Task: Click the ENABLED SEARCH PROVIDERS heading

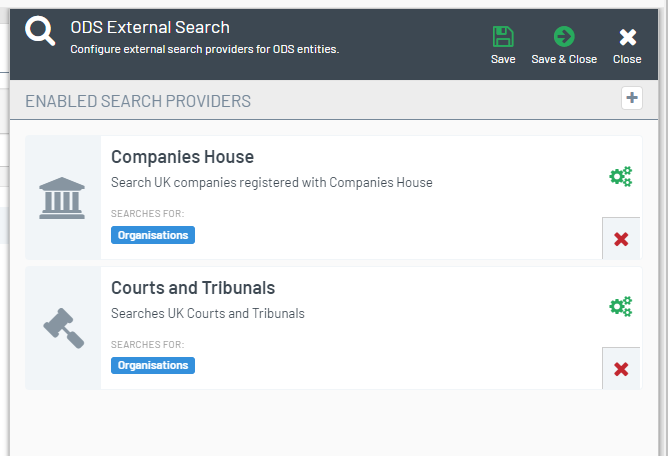Action: [138, 101]
